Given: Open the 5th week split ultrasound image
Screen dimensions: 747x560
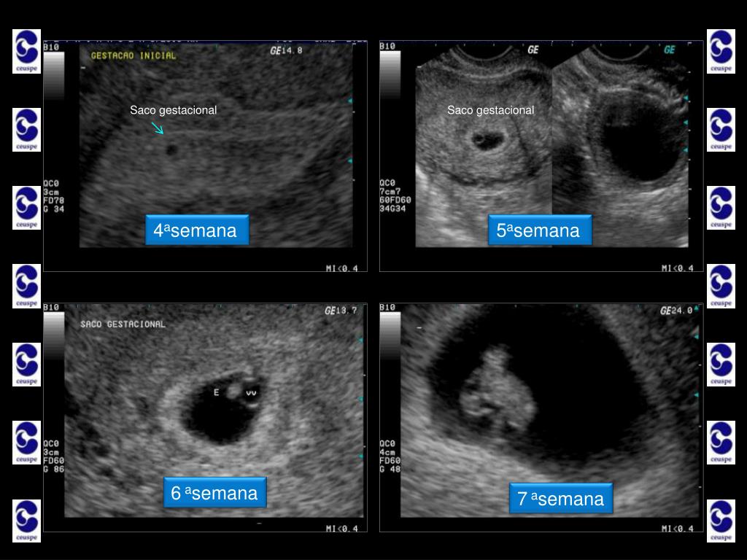Looking at the screenshot, I should tap(541, 156).
